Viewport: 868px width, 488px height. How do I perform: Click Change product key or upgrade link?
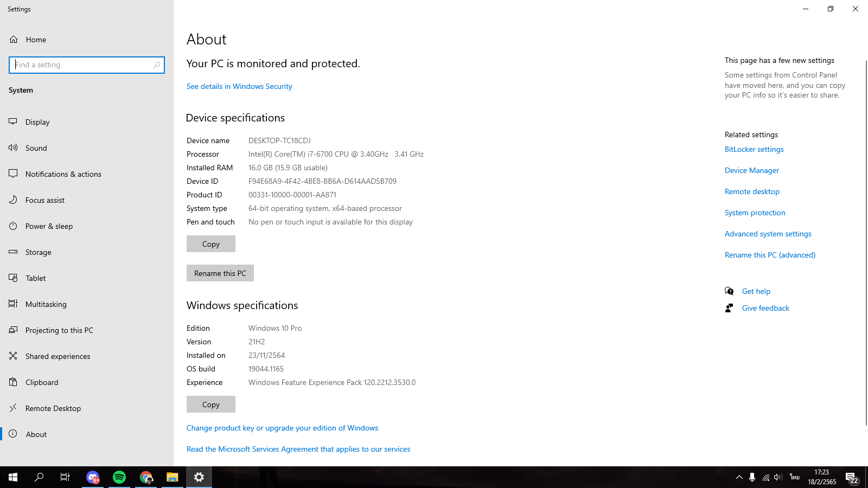pyautogui.click(x=282, y=428)
